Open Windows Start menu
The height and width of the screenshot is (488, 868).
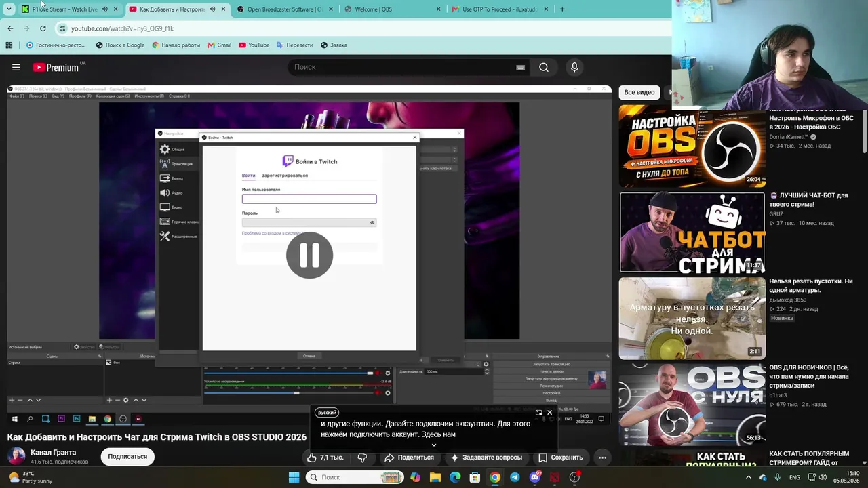tap(294, 477)
